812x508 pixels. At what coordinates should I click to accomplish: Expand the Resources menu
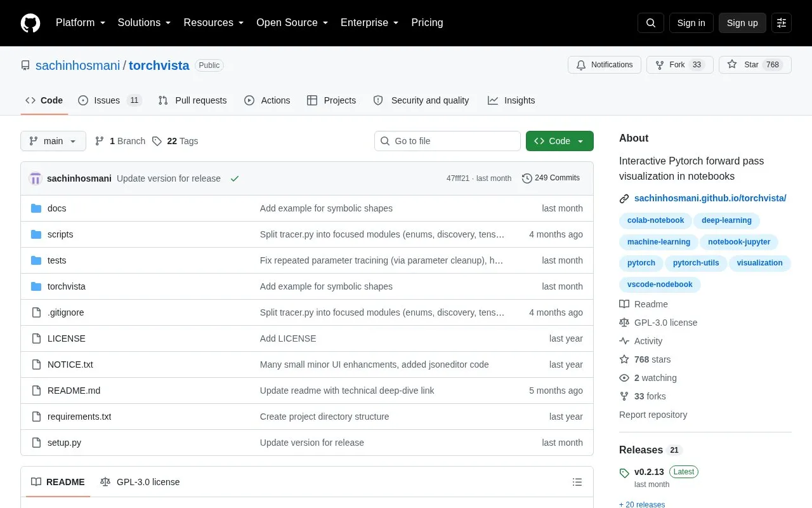click(214, 23)
